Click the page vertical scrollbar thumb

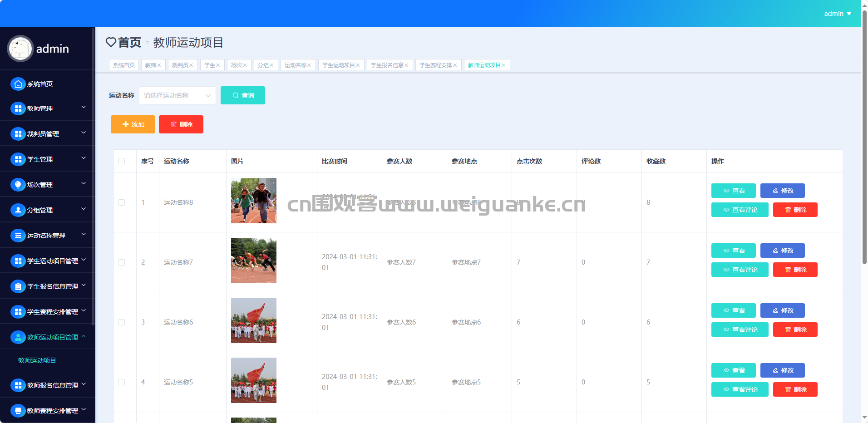pos(864,136)
